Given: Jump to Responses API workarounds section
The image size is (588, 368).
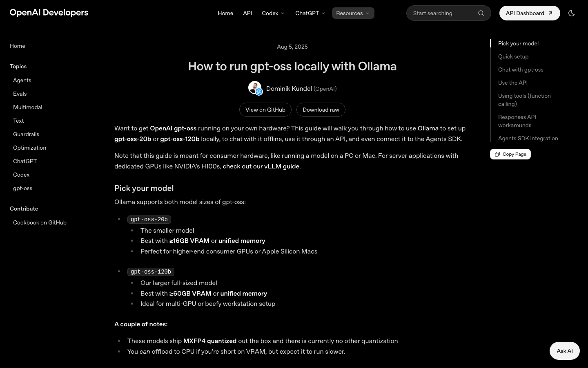Looking at the screenshot, I should pyautogui.click(x=517, y=121).
